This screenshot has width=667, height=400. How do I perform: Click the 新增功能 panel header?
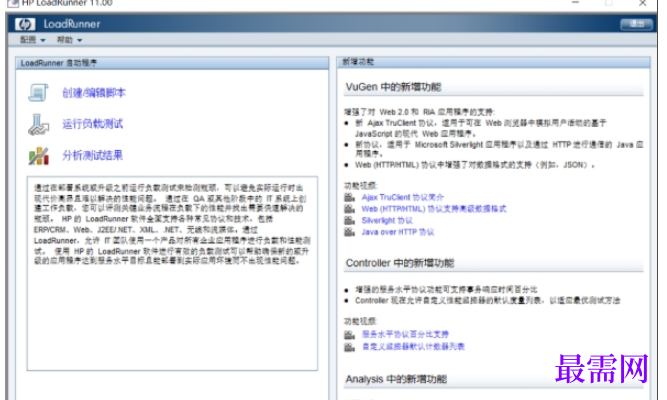pos(493,62)
